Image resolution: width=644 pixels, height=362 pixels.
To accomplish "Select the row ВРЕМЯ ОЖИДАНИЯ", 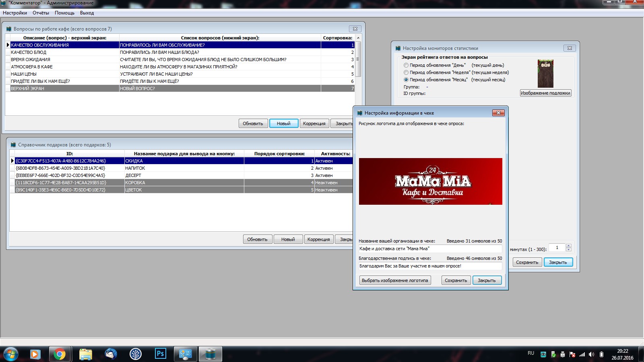I will [180, 60].
